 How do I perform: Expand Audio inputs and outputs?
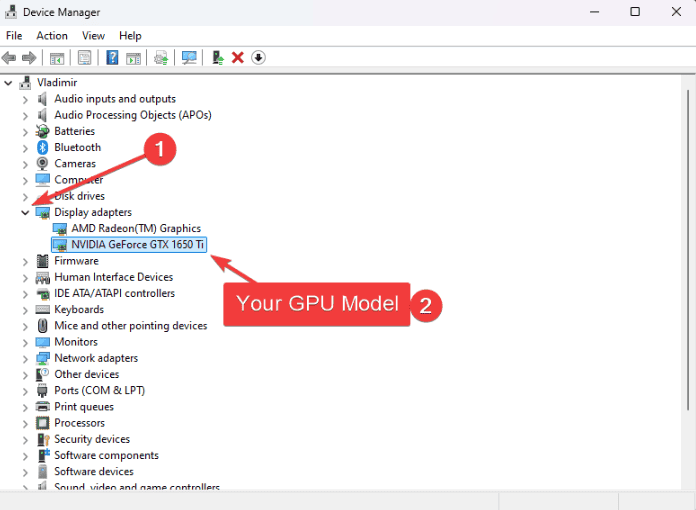(25, 99)
